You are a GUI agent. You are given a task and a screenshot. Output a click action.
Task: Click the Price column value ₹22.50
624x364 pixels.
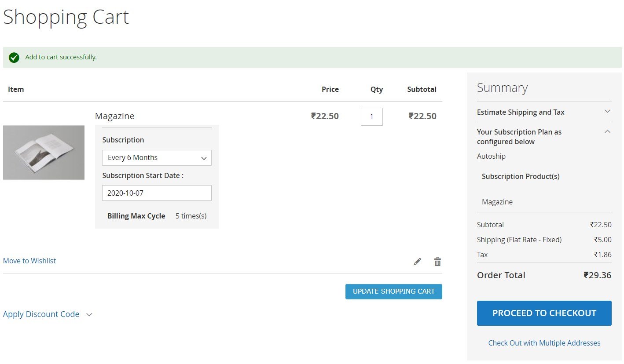(325, 116)
